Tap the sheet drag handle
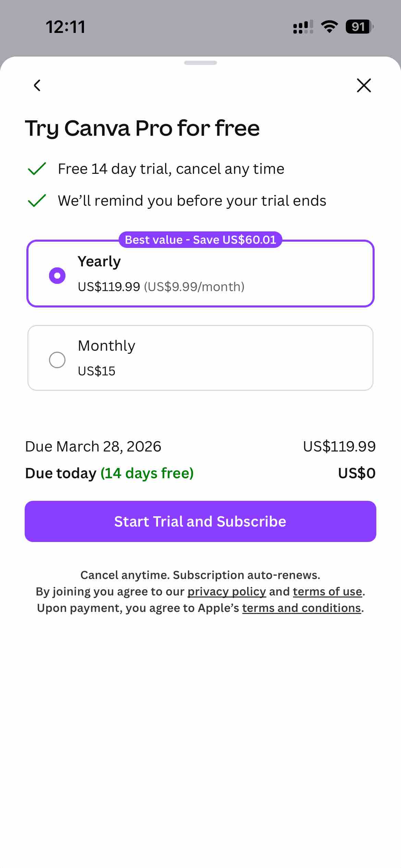 coord(200,63)
